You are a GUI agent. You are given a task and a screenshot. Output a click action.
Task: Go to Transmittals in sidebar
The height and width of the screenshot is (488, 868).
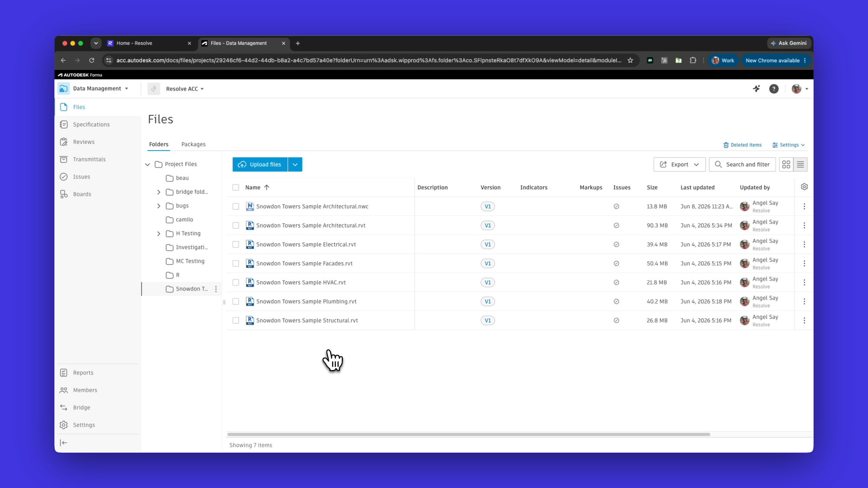point(89,159)
